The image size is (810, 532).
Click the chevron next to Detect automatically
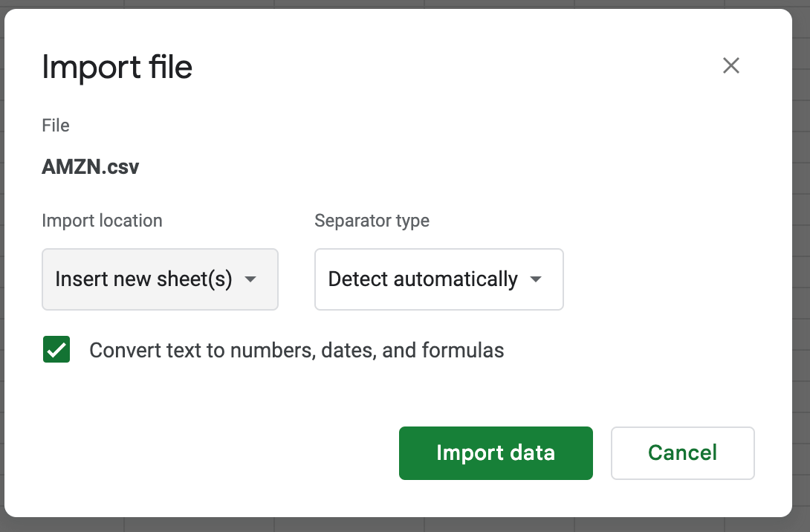pyautogui.click(x=535, y=280)
